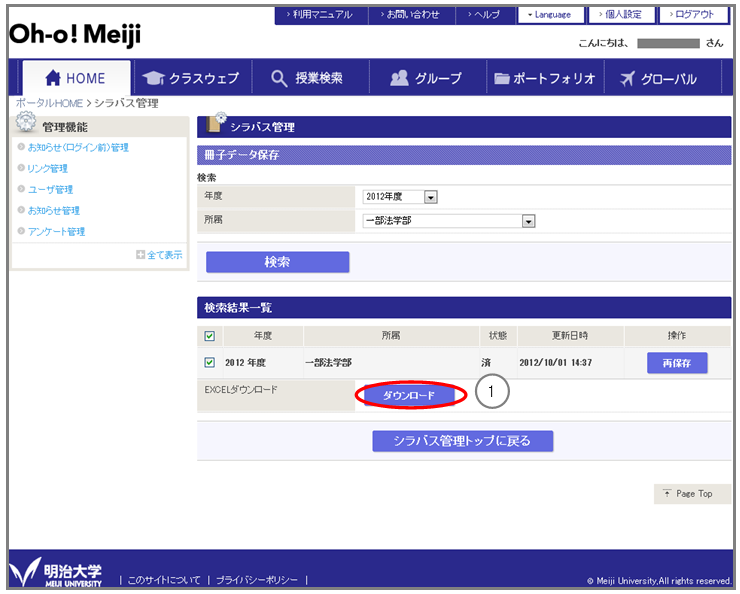
Task: Open the リンク管理 link
Action: (48, 168)
